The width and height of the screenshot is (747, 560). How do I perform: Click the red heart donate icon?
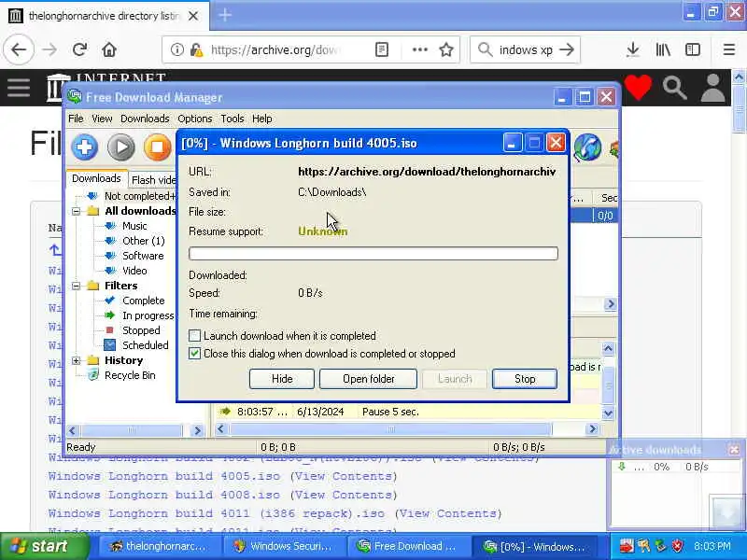(638, 87)
